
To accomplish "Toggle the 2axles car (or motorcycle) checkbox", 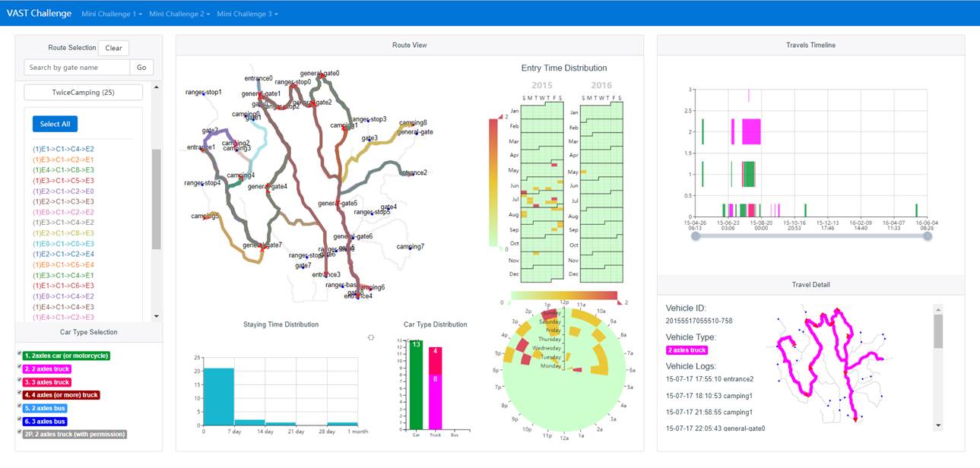I will 20,355.
